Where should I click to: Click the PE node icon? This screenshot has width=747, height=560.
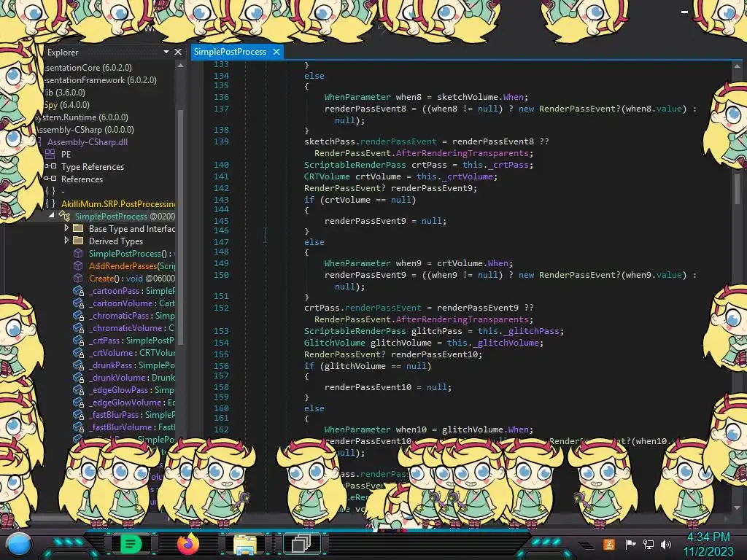point(50,154)
